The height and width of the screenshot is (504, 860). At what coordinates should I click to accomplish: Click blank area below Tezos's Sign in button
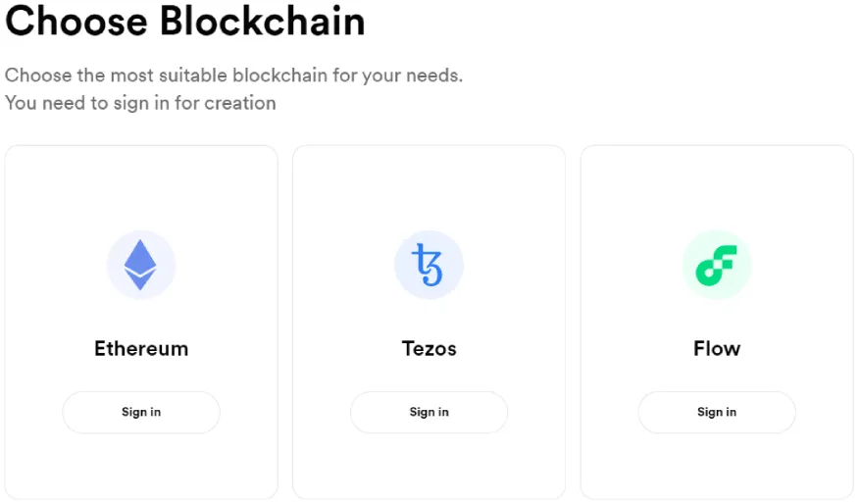[429, 466]
